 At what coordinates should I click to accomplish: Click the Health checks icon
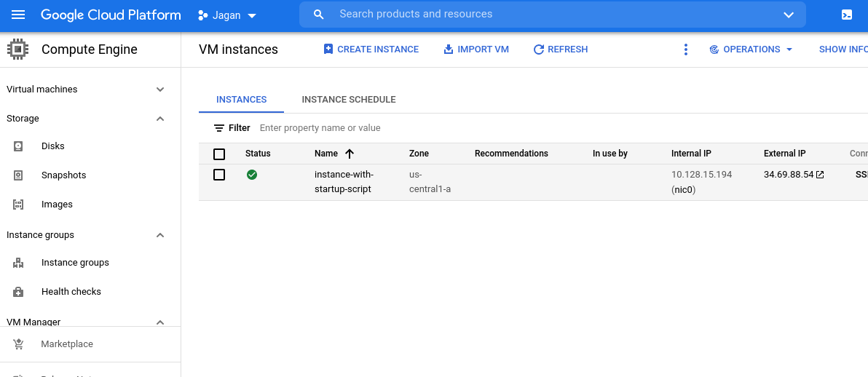tap(18, 292)
